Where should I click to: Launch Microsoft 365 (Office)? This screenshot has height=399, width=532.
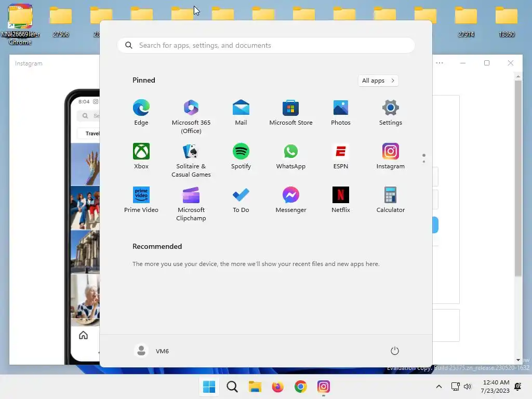tap(191, 117)
